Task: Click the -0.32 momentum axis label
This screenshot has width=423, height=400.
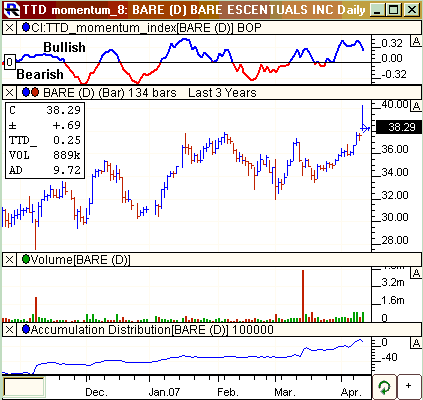Action: (x=394, y=74)
